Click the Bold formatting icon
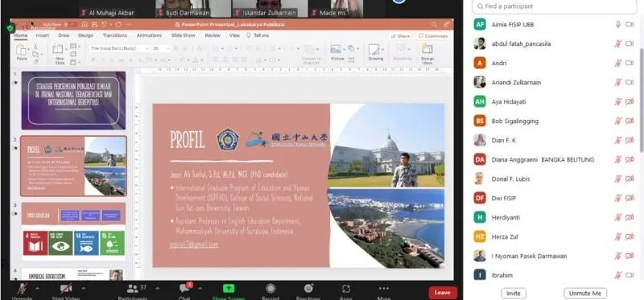The height and width of the screenshot is (300, 644). click(93, 60)
